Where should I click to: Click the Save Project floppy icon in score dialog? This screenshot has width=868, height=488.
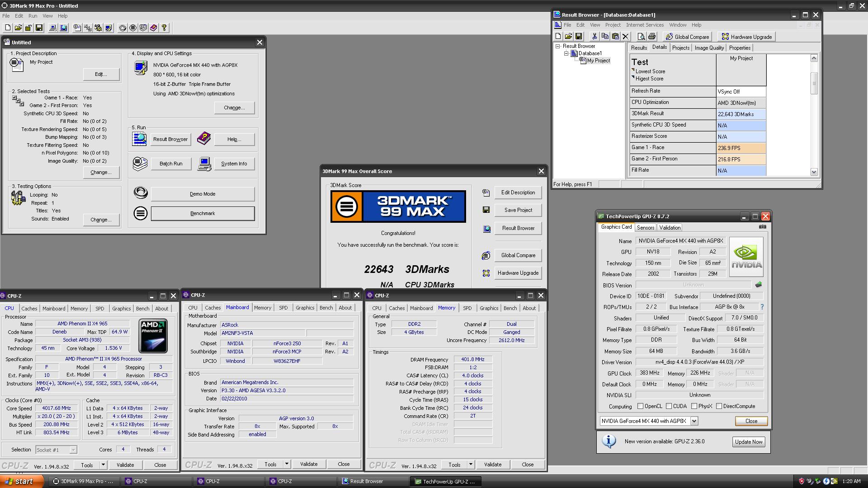click(486, 210)
